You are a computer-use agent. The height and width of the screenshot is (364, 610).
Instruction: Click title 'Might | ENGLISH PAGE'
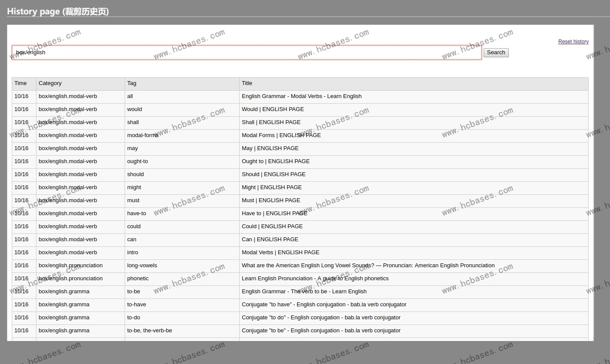(x=272, y=187)
